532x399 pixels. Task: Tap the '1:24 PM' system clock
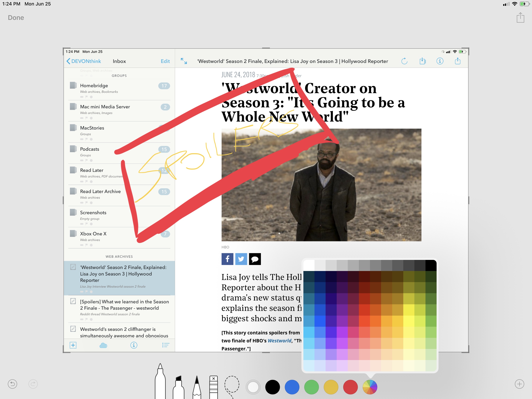[x=11, y=4]
